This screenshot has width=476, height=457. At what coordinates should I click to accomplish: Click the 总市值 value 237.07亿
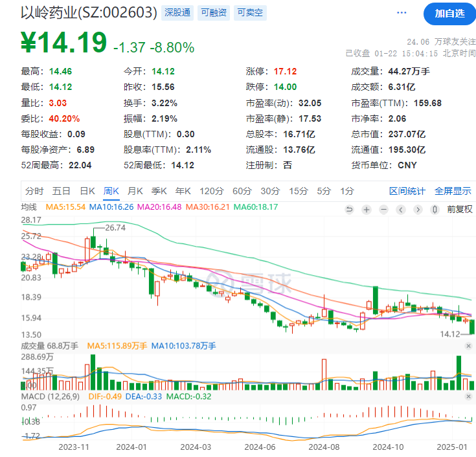pyautogui.click(x=407, y=134)
